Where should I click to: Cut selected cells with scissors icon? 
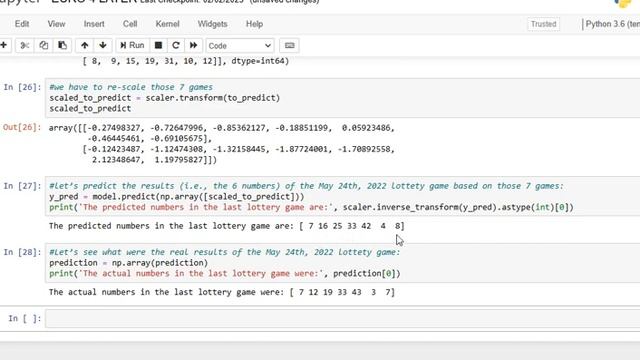[x=24, y=45]
